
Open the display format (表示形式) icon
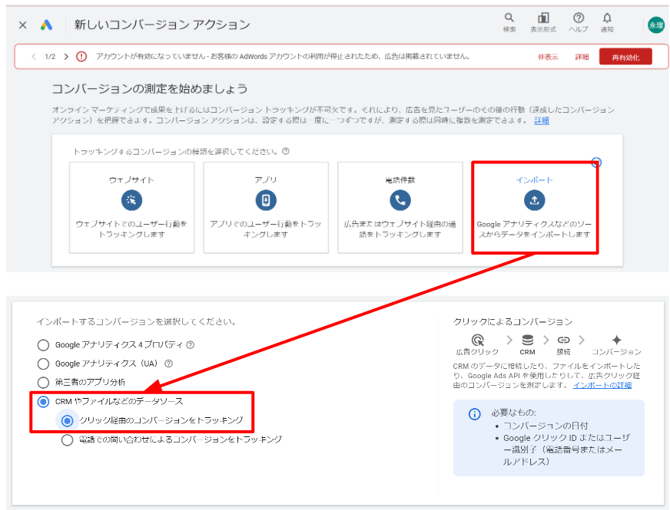click(x=543, y=18)
